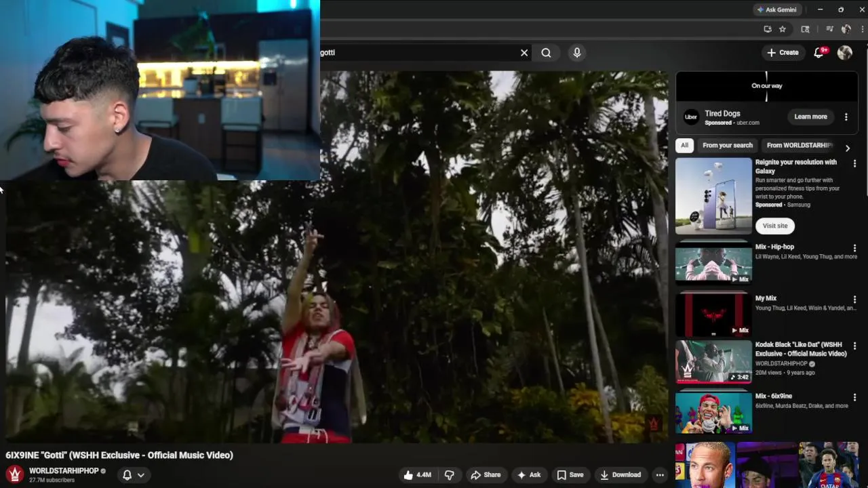868x488 pixels.
Task: Open more actions ellipsis below video
Action: 660,475
